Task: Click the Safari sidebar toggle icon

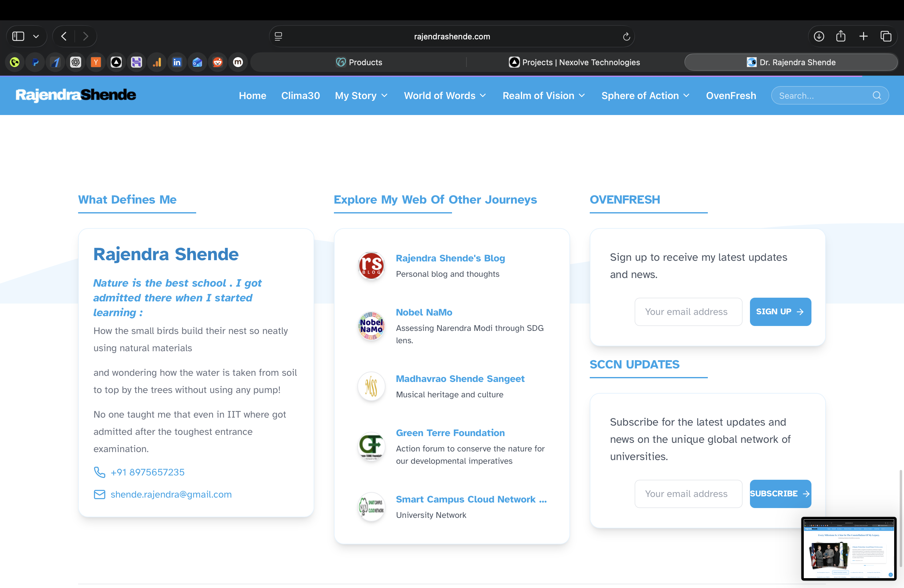Action: pos(18,37)
